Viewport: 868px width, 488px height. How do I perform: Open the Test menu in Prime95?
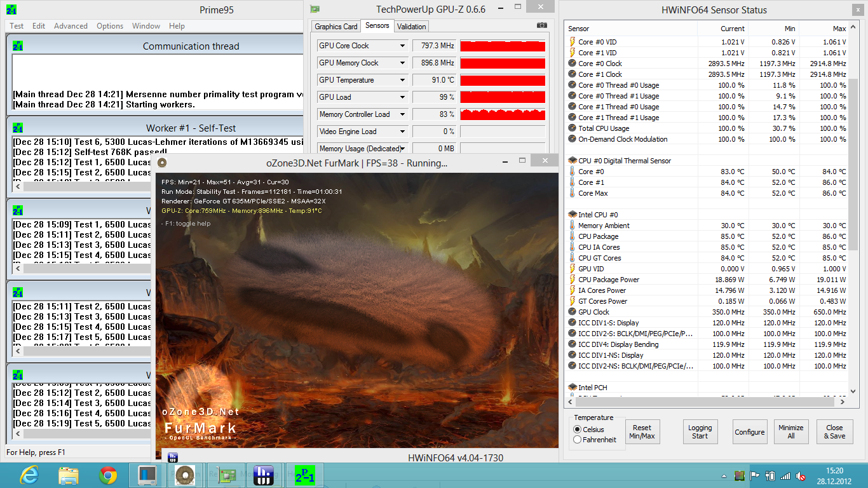[x=17, y=26]
